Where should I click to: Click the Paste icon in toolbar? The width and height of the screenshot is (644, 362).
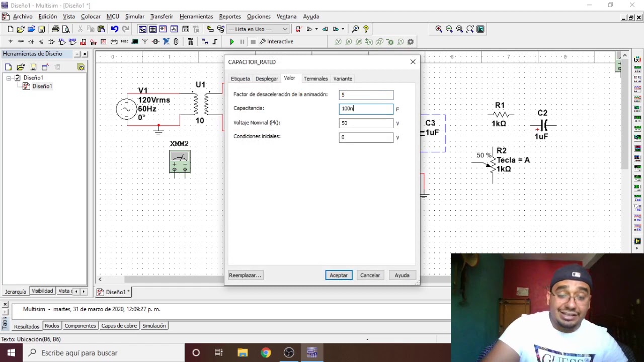click(x=101, y=29)
